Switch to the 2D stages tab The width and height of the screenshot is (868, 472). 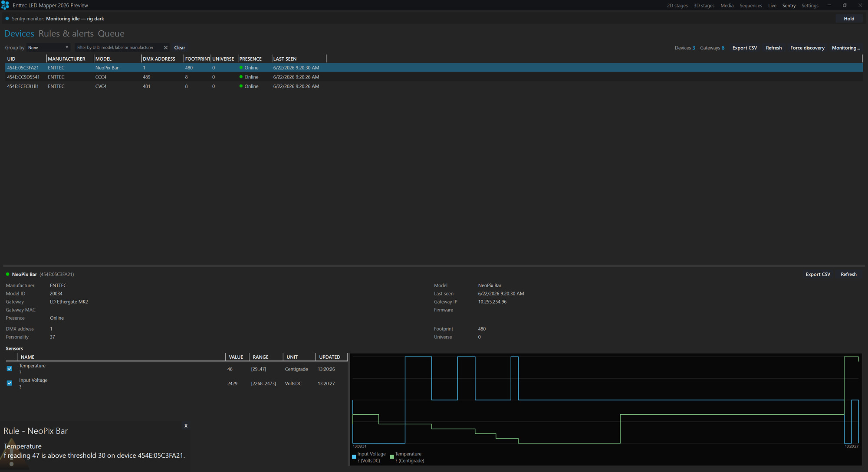pyautogui.click(x=677, y=6)
